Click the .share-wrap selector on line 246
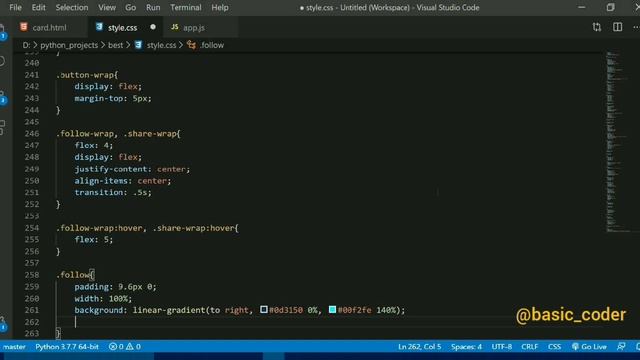 [150, 133]
